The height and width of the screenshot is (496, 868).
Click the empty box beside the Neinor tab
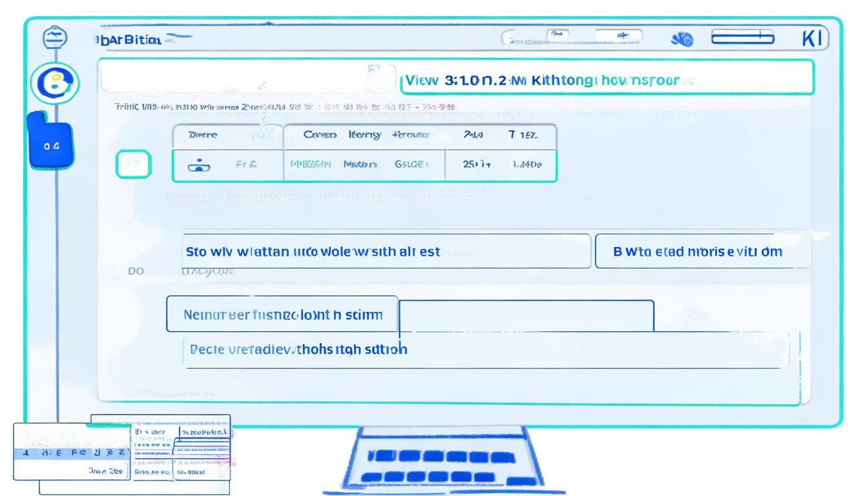coord(526,315)
